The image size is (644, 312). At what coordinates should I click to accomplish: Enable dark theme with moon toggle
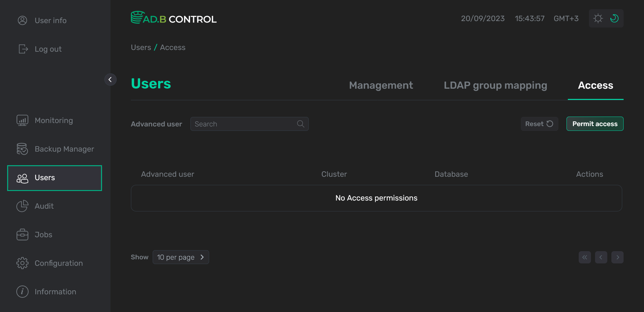point(614,18)
